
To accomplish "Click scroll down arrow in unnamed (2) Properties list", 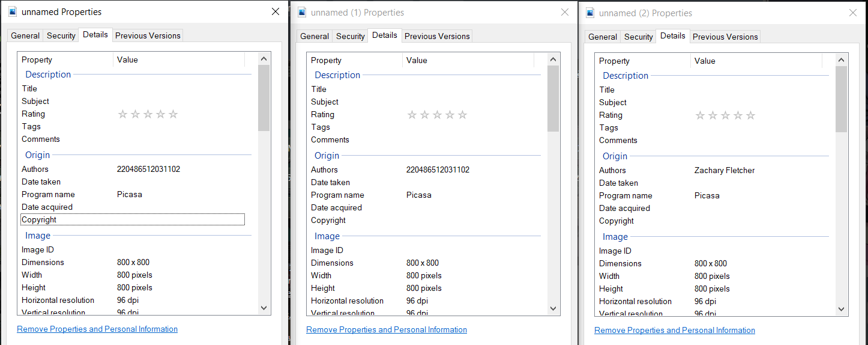I will click(842, 309).
